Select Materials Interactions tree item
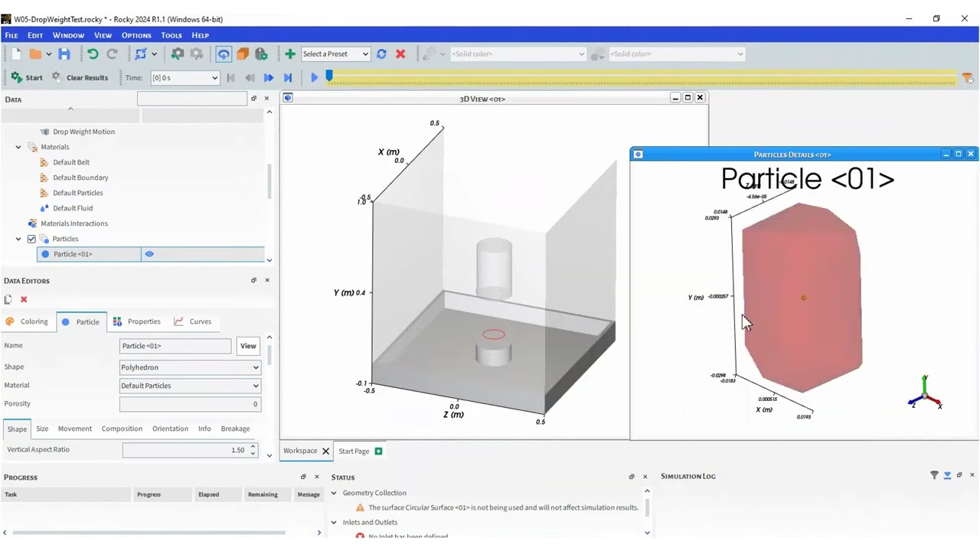Viewport: 980px width, 551px height. coord(74,223)
